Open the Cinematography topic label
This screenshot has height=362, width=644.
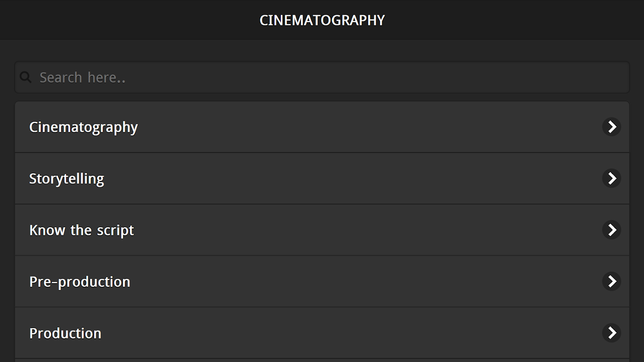pyautogui.click(x=83, y=127)
